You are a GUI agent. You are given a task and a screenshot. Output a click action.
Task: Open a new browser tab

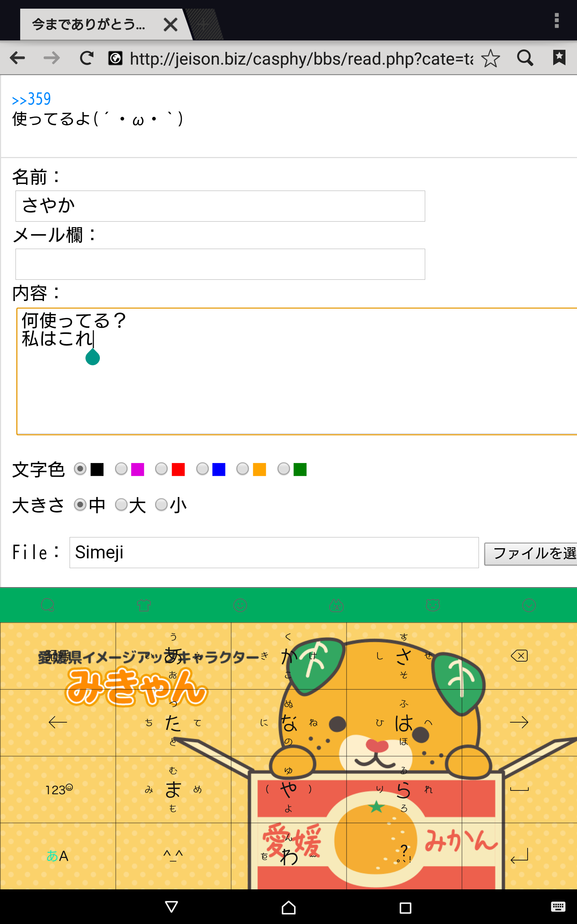point(203,25)
